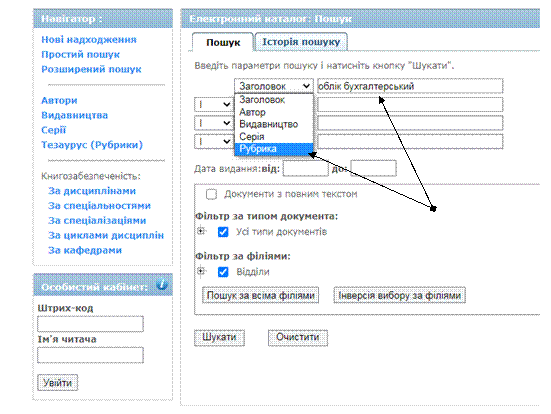Screen dimensions: 551x414
Task: Open the Заголовок search field dropdown
Action: (274, 86)
